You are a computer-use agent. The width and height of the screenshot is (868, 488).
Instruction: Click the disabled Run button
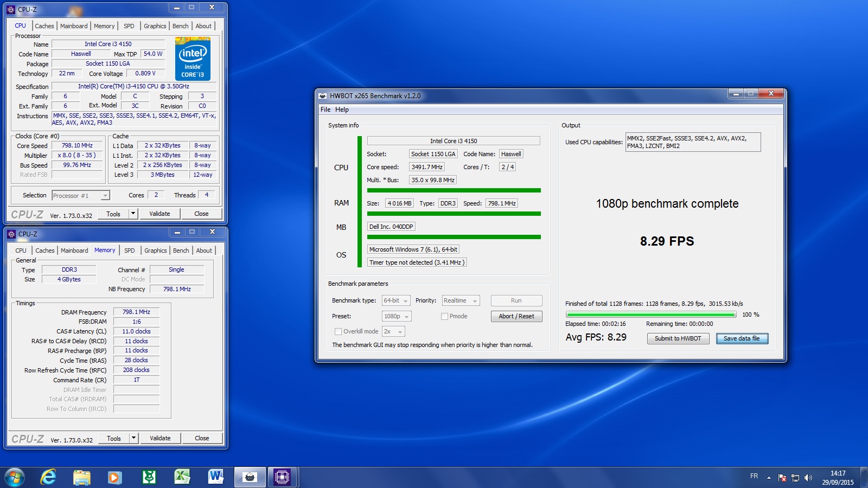pos(516,301)
